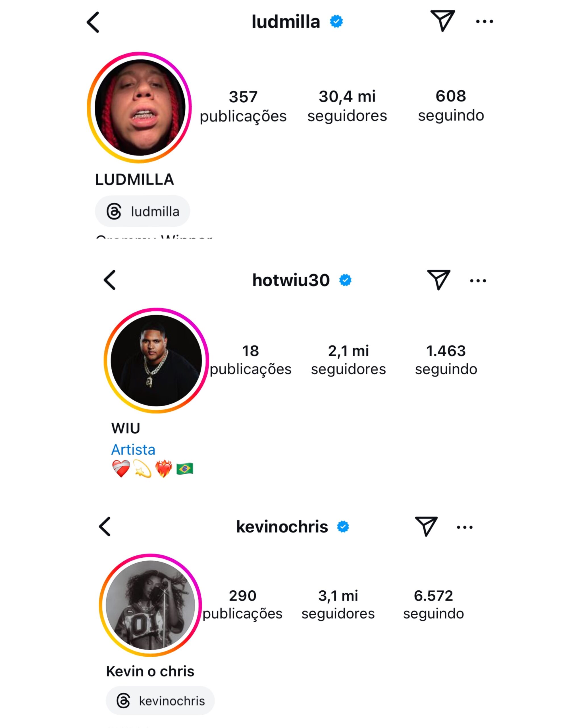The height and width of the screenshot is (728, 582).
Task: Open ludmilla's 608 seguindo list
Action: pyautogui.click(x=451, y=105)
